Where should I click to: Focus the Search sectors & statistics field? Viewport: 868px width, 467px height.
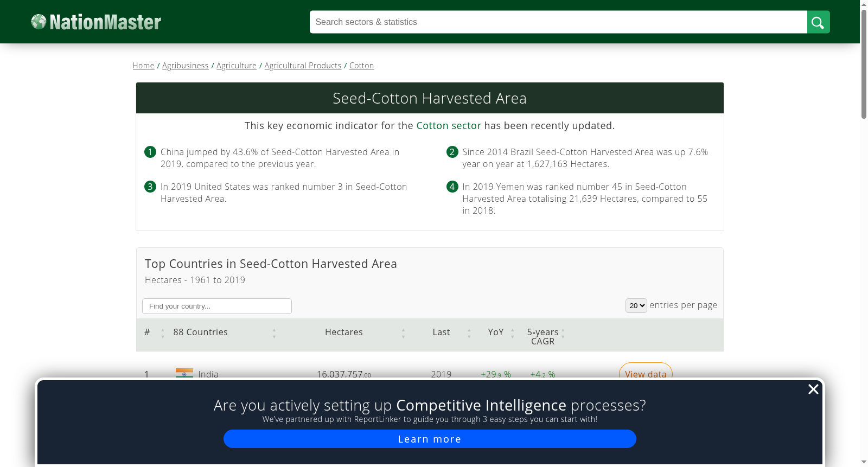coord(558,22)
